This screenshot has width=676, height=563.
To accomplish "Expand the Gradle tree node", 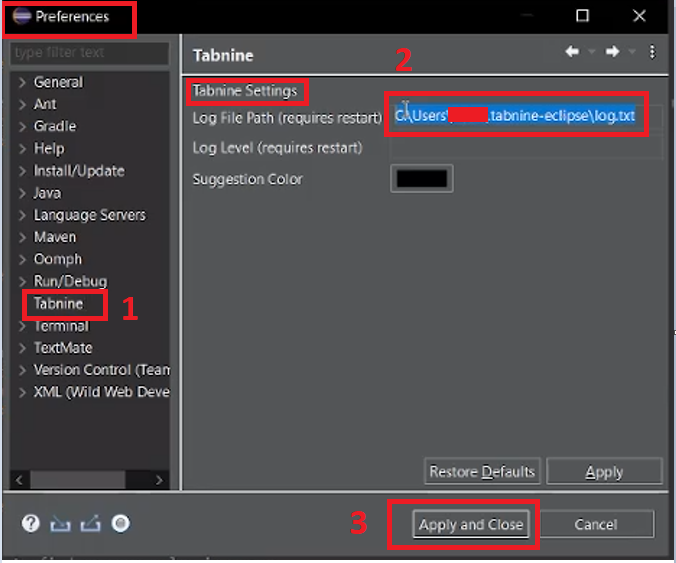I will [22, 126].
